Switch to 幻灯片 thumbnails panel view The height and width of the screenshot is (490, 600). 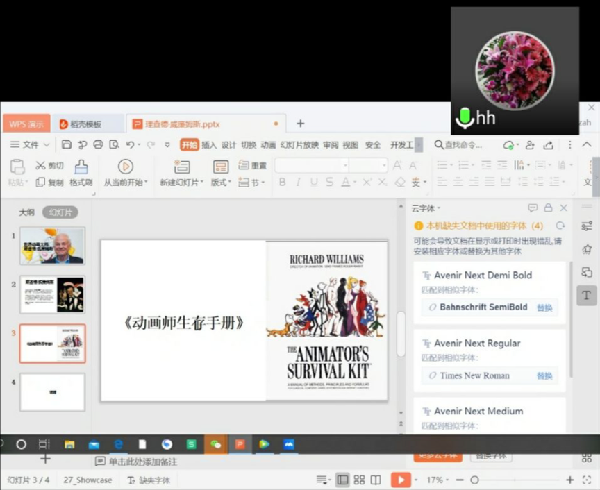pyautogui.click(x=60, y=212)
